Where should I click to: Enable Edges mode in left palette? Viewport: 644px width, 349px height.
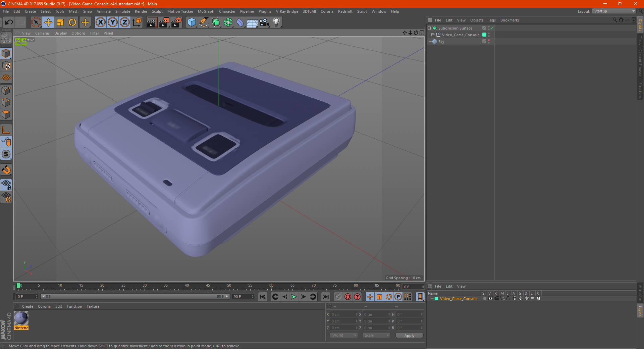(6, 102)
